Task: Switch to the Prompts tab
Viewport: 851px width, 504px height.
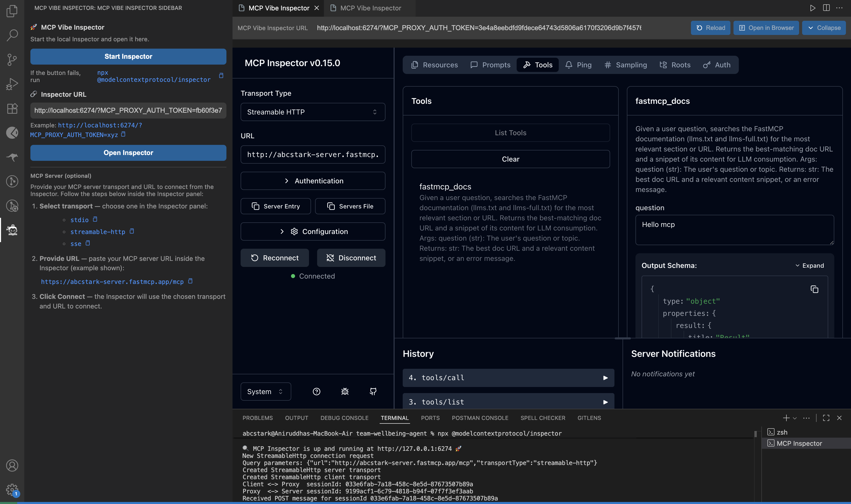Action: coord(490,65)
